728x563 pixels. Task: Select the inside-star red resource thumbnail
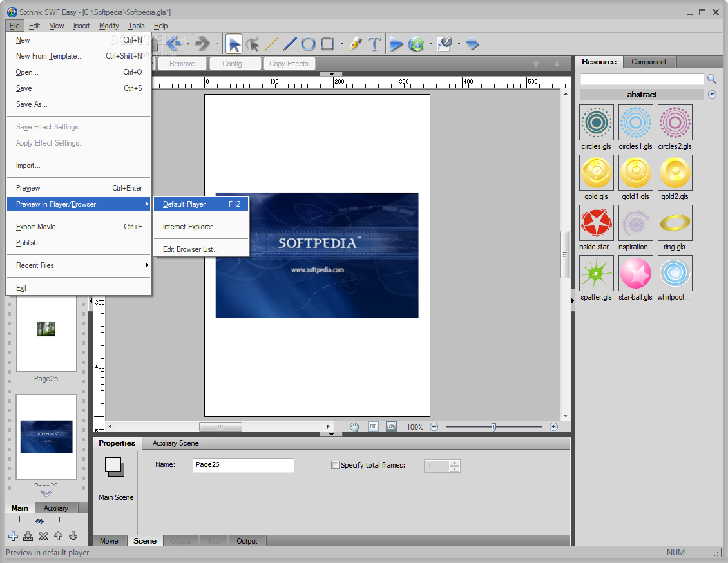coord(597,223)
